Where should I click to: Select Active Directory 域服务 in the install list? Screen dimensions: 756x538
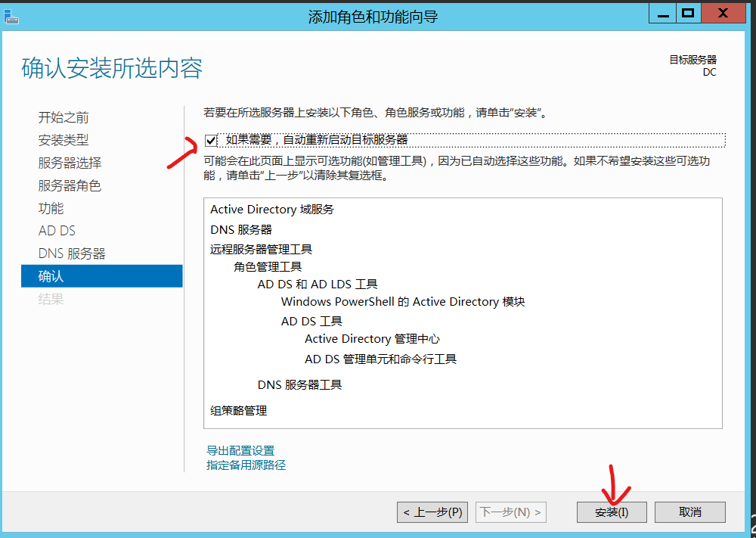point(272,210)
